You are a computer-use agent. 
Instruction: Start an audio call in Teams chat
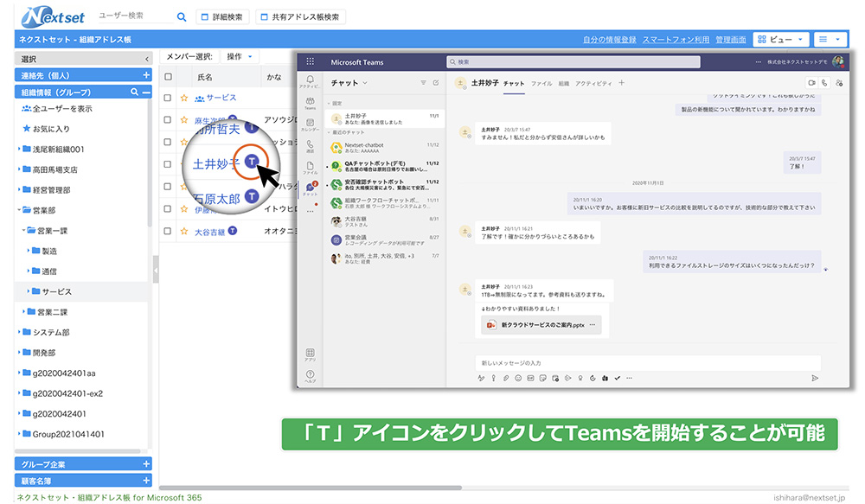[x=824, y=83]
